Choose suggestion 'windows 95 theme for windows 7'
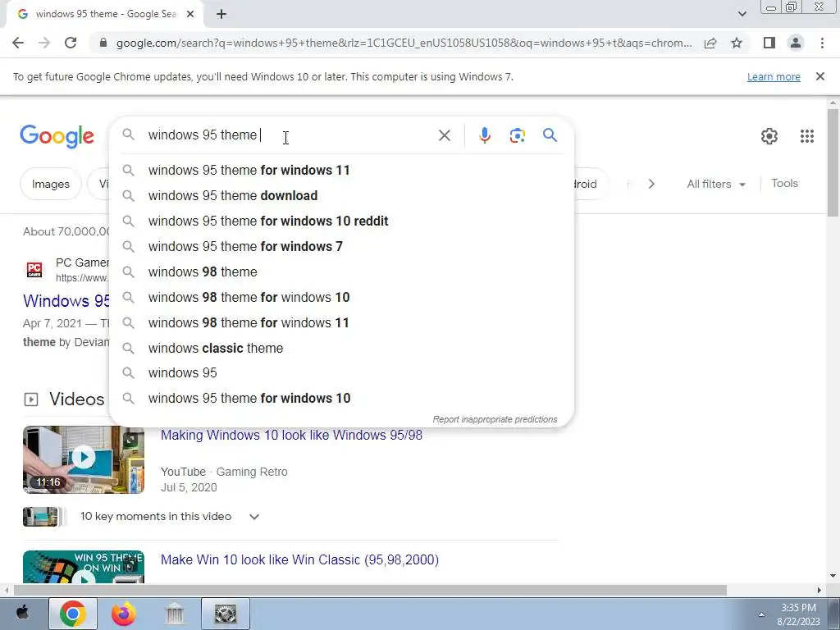Screen dimensions: 840x630 [341, 246]
